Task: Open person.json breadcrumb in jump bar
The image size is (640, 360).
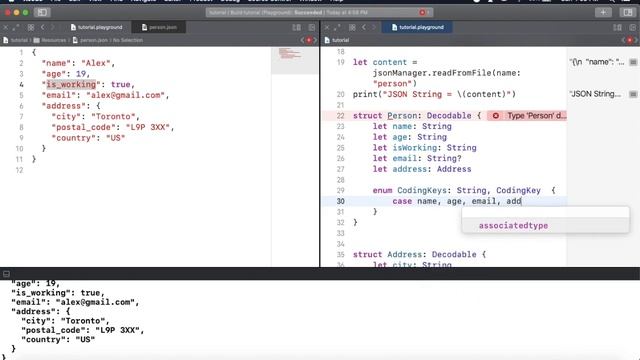Action: (91, 40)
